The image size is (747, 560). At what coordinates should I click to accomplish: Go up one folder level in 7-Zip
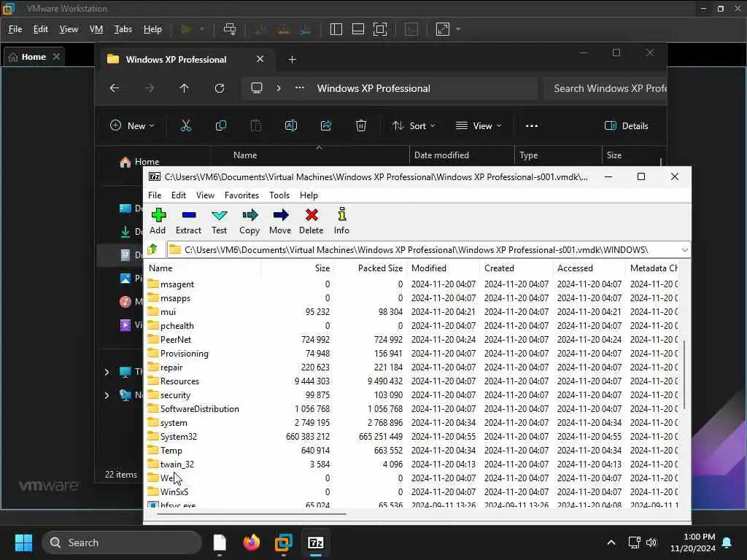pos(152,249)
